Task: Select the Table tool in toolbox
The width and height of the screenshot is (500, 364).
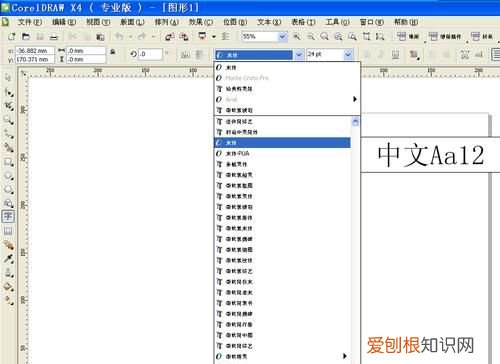Action: pyautogui.click(x=8, y=231)
